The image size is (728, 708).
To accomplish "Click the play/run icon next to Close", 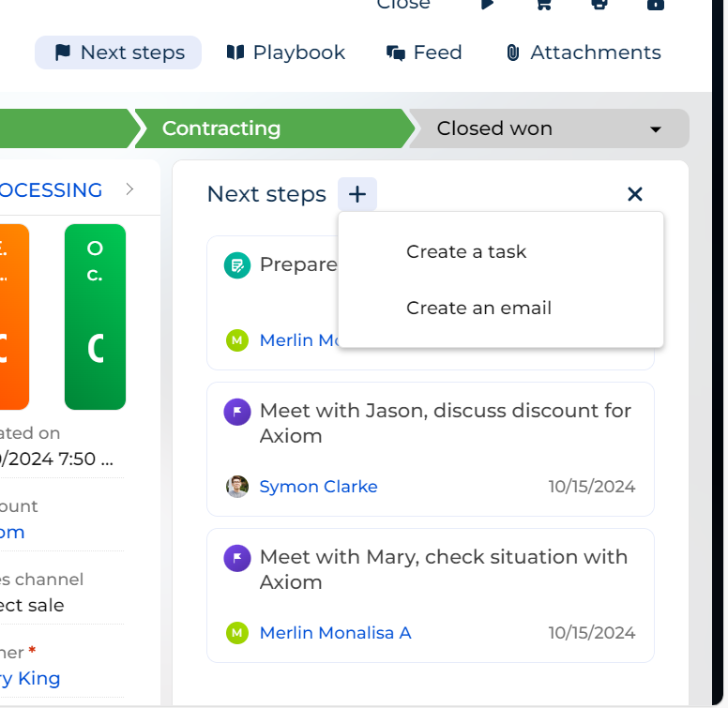I will point(487,4).
